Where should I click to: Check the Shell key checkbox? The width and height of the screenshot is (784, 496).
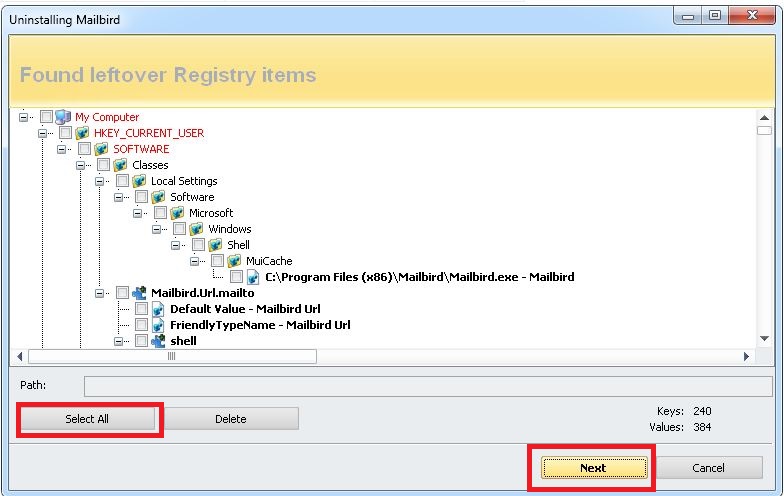click(x=198, y=244)
